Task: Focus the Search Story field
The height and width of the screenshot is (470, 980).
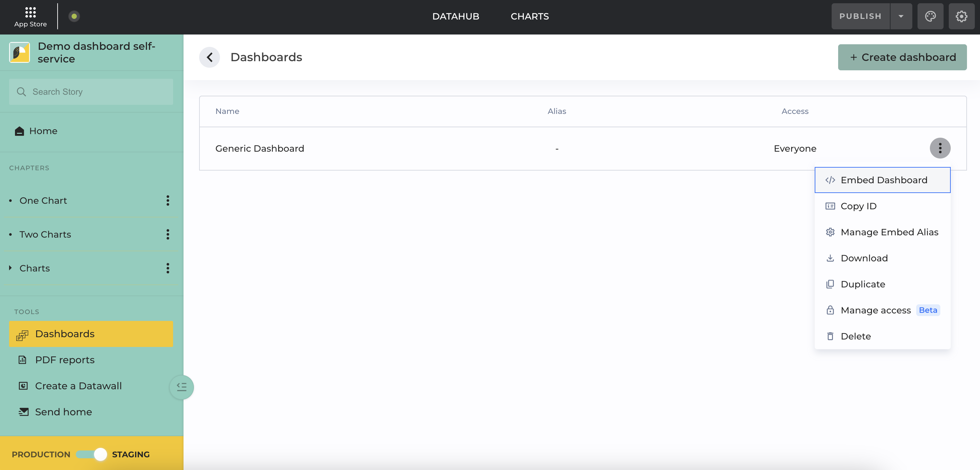Action: pyautogui.click(x=91, y=92)
